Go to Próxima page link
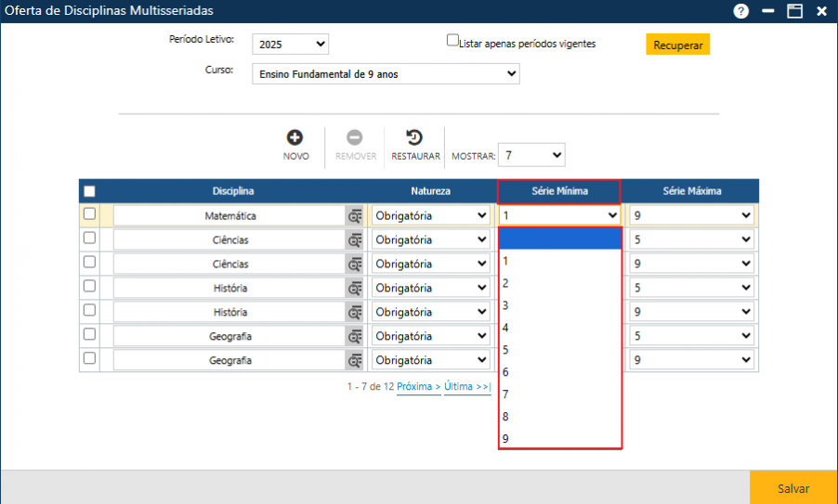Viewport: 838px width, 504px height. pyautogui.click(x=418, y=386)
